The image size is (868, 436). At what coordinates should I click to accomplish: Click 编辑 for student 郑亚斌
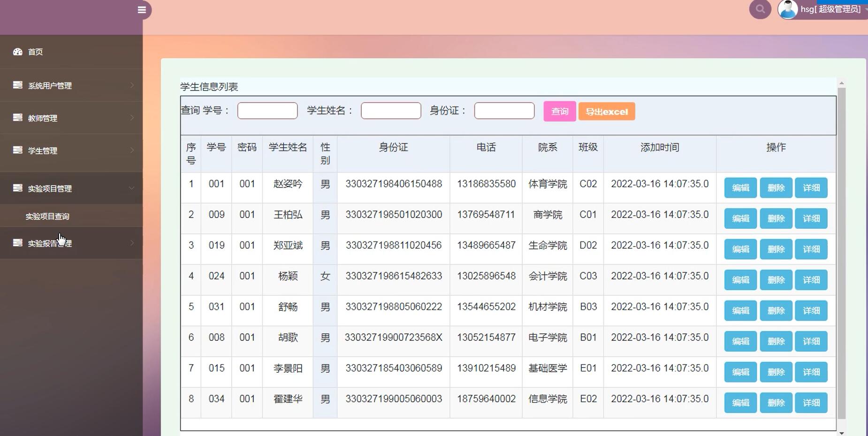pyautogui.click(x=740, y=249)
